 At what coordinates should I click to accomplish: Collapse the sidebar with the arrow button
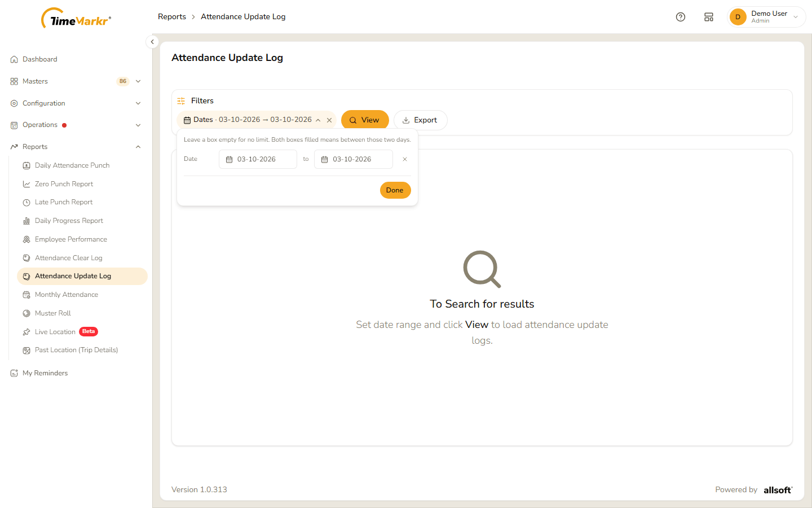coord(152,42)
